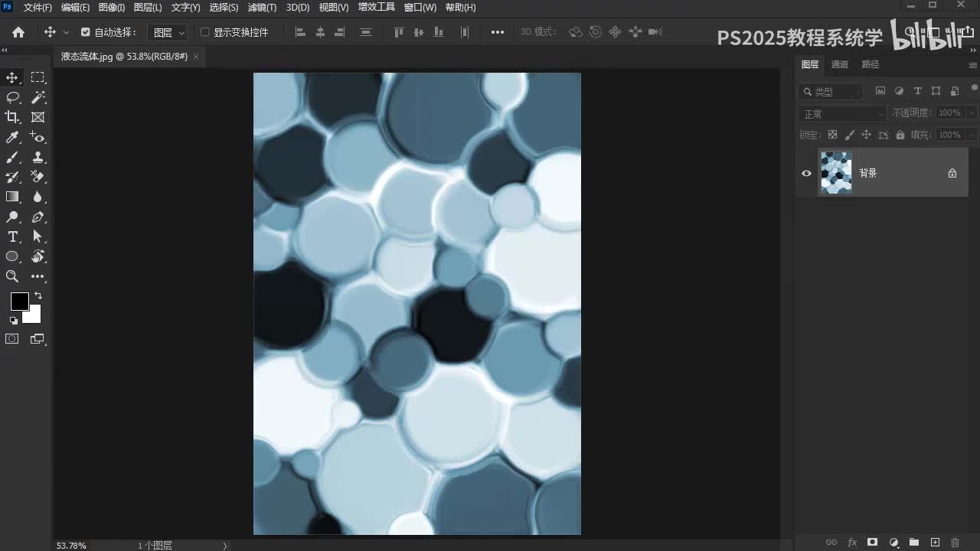The height and width of the screenshot is (551, 980).
Task: Select the Blur tool
Action: (x=38, y=197)
